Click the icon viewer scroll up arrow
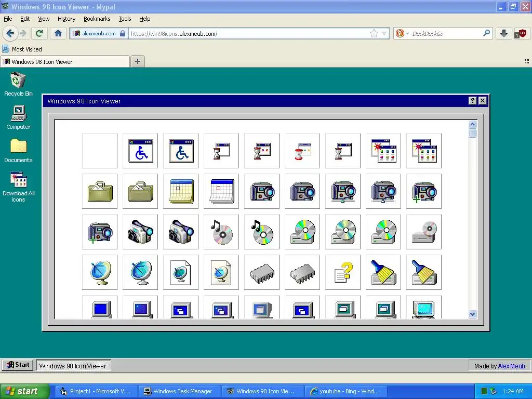 [472, 125]
